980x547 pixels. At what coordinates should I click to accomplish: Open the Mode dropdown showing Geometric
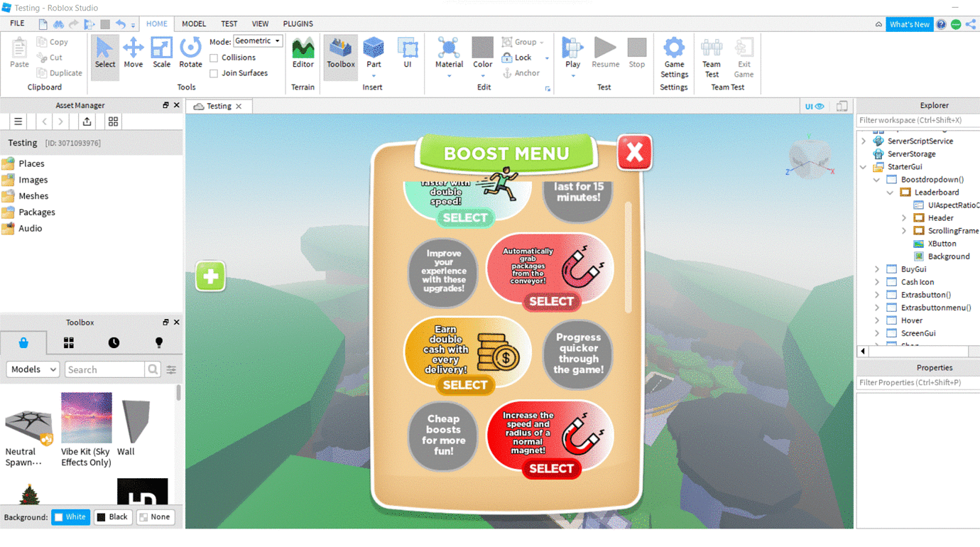pyautogui.click(x=257, y=41)
